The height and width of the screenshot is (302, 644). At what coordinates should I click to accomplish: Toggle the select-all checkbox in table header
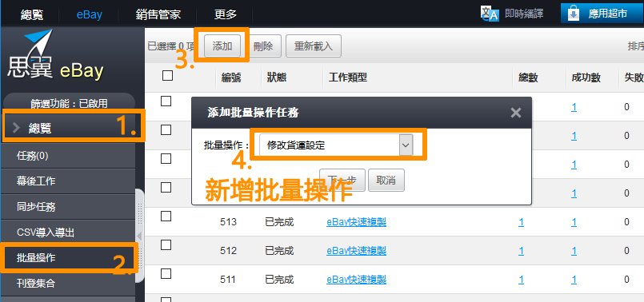(167, 76)
